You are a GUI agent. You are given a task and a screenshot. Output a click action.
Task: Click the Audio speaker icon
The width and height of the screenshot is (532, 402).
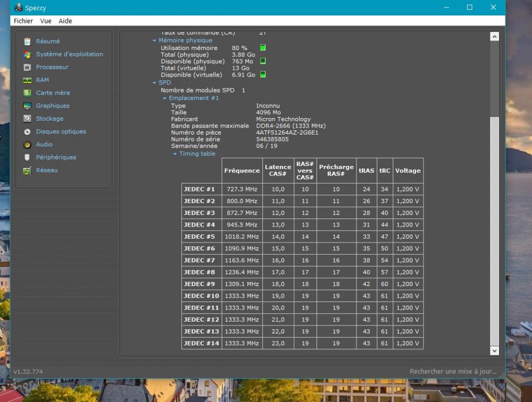click(27, 145)
